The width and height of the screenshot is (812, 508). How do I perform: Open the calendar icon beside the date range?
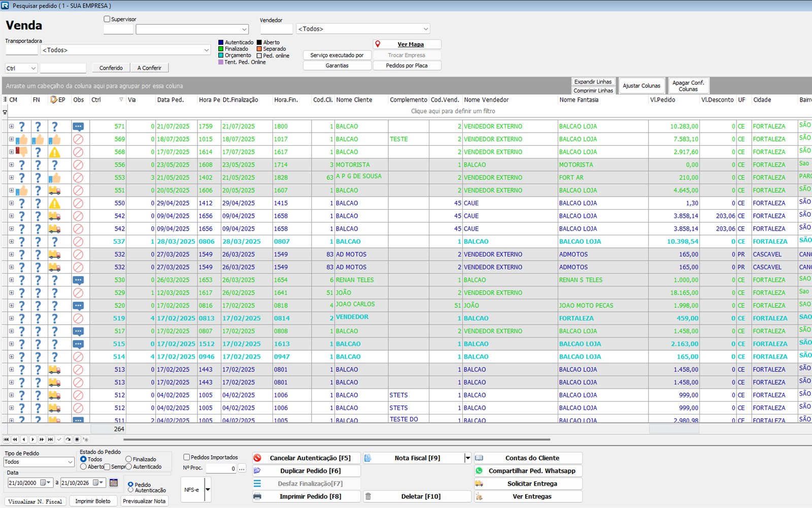pos(114,483)
